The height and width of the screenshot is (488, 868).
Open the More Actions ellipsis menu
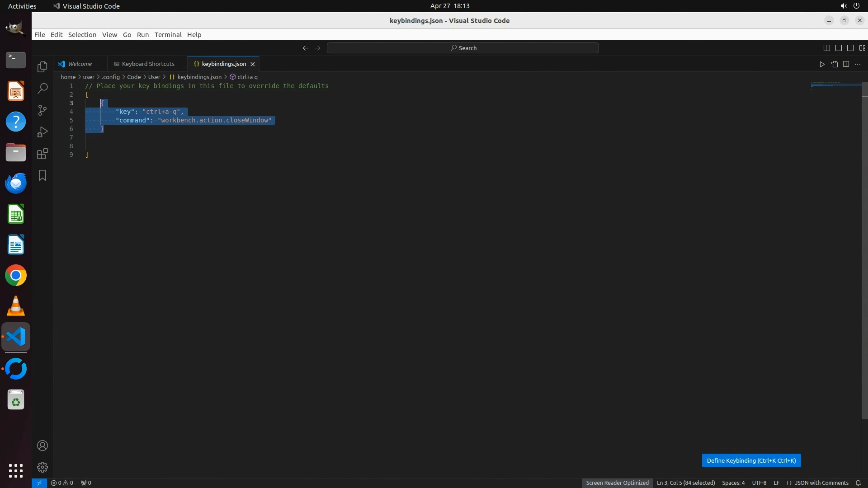pos(858,64)
